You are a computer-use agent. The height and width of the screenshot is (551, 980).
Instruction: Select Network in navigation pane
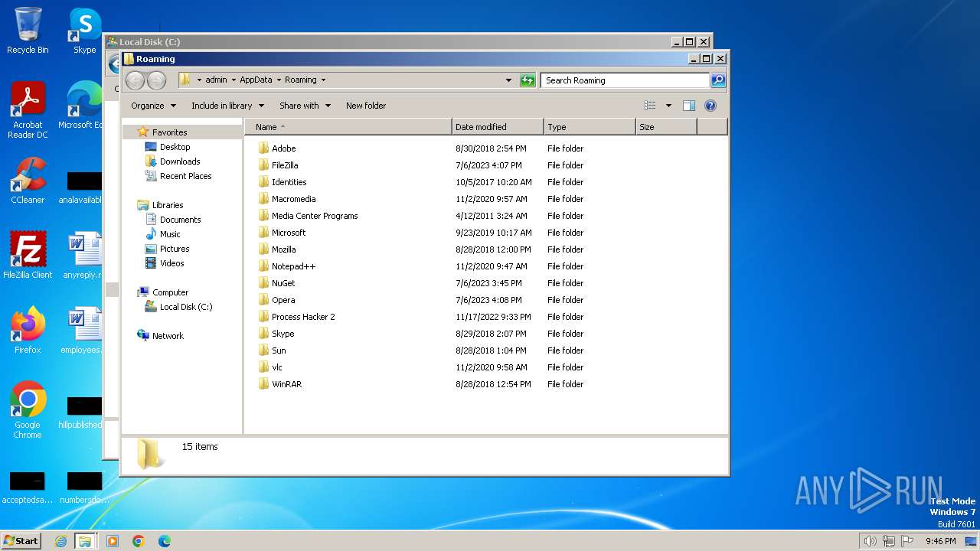pyautogui.click(x=168, y=336)
